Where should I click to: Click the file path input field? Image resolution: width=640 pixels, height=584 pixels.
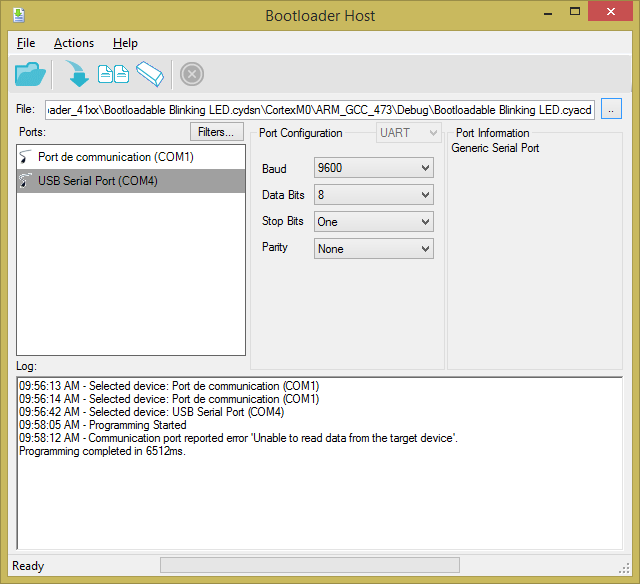(319, 109)
